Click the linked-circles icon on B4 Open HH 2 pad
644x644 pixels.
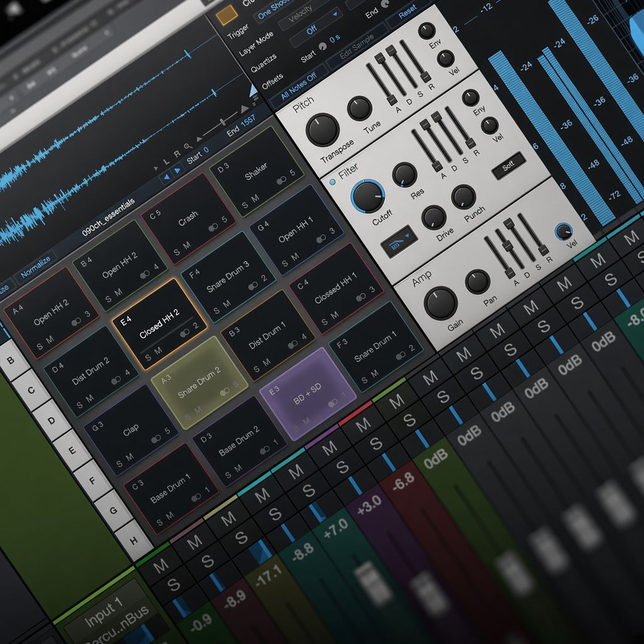point(145,274)
